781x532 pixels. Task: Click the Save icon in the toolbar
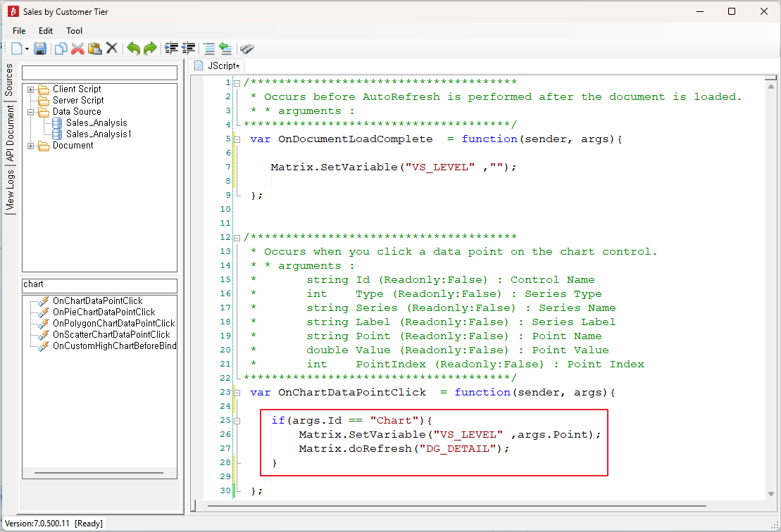click(x=40, y=49)
